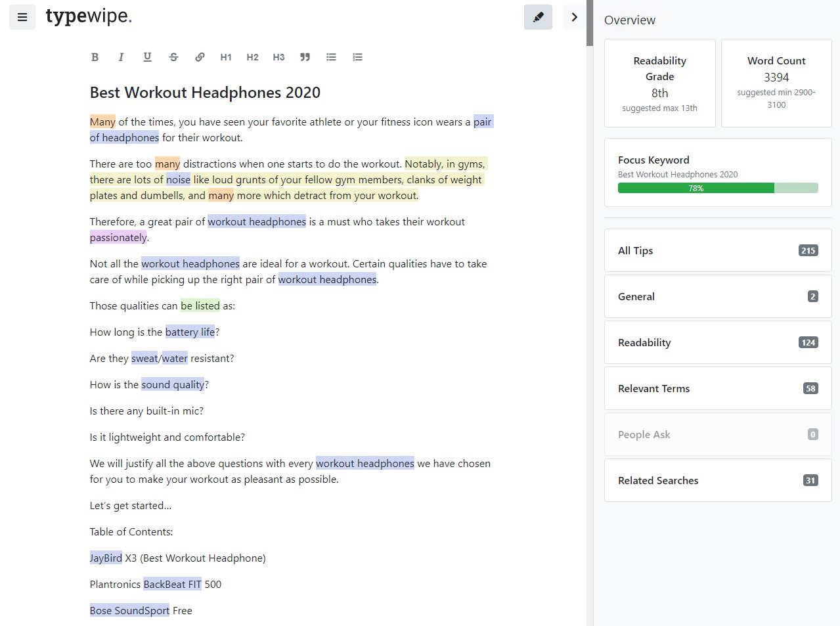
Task: Click the Focus Keyword 78% progress bar
Action: (718, 188)
